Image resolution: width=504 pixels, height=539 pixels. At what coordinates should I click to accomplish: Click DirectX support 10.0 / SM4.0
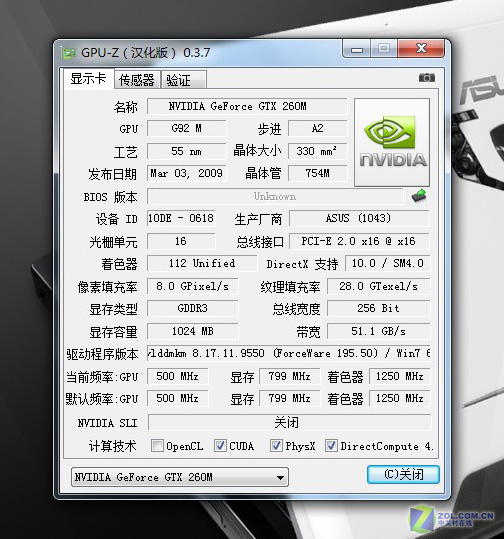[x=387, y=263]
